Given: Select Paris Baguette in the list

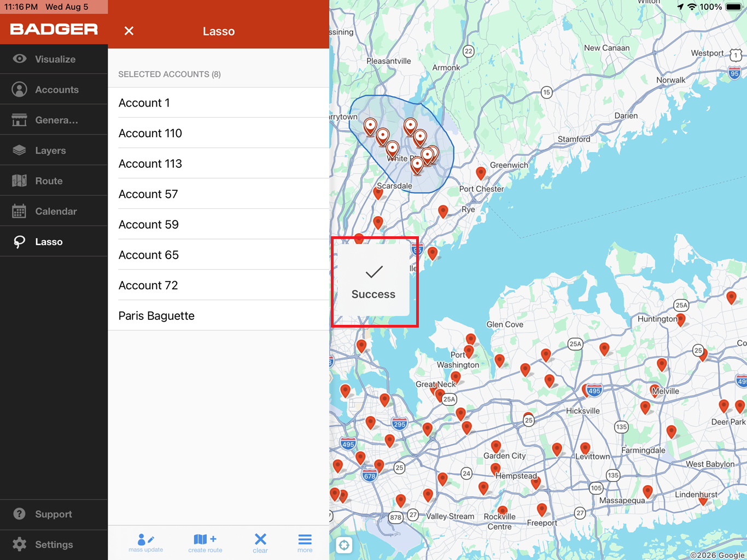Looking at the screenshot, I should (219, 316).
